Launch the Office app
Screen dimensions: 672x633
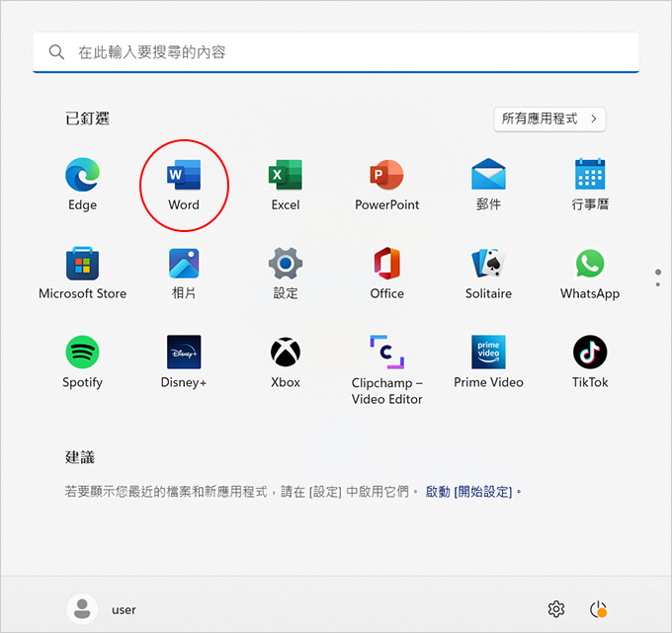[x=387, y=274]
